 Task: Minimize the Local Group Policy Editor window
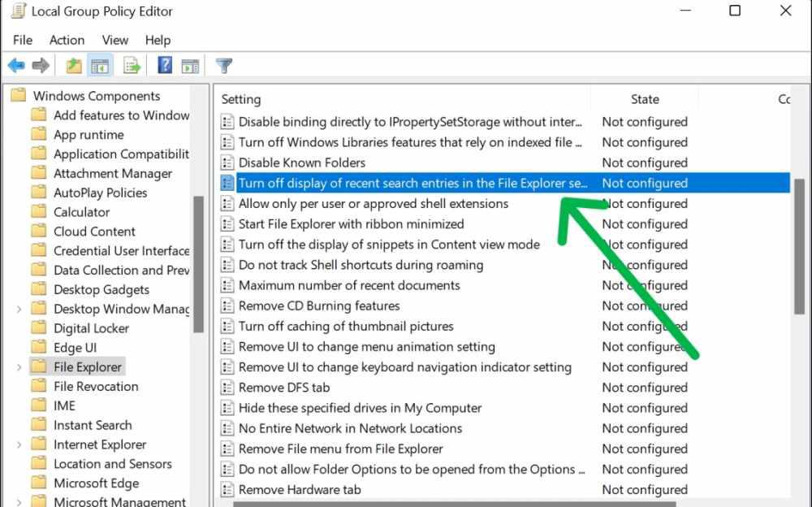coord(685,11)
